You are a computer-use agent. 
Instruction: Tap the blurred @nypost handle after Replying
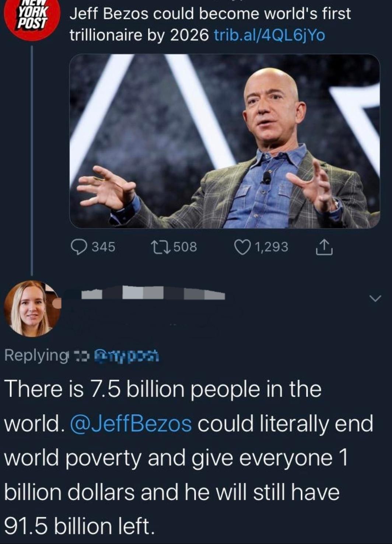(x=127, y=356)
